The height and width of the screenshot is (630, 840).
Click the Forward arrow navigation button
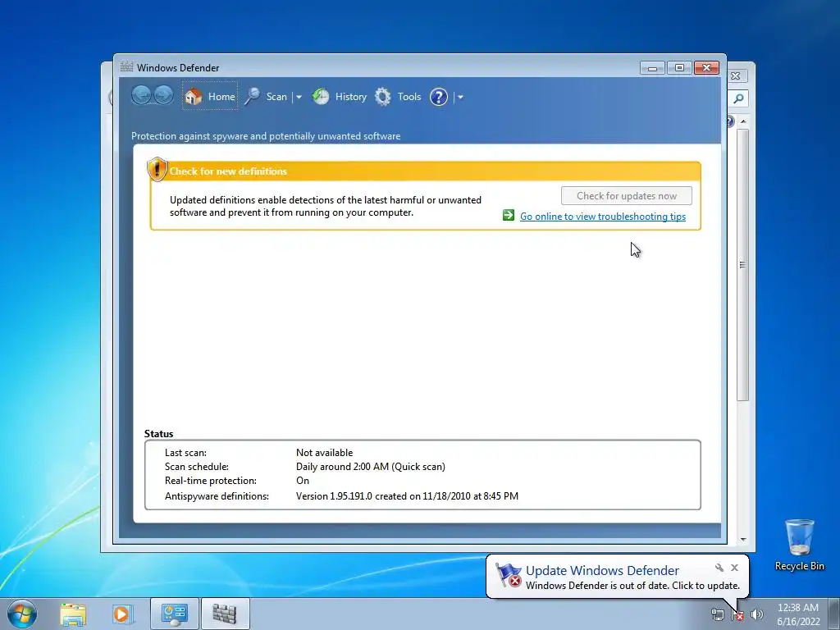pos(163,96)
